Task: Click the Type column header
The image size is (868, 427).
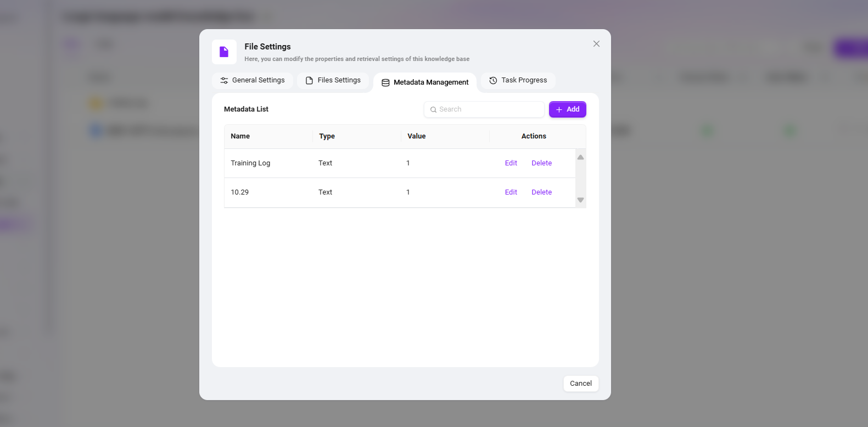Action: 327,136
